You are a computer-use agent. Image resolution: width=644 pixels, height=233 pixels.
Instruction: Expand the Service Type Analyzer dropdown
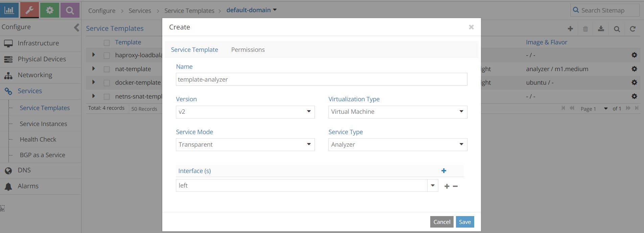coord(398,145)
